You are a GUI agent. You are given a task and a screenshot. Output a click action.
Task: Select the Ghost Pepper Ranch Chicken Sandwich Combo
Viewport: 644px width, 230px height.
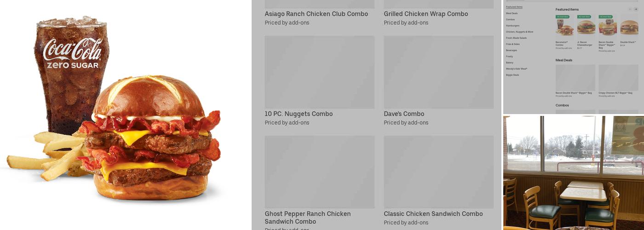(319, 183)
